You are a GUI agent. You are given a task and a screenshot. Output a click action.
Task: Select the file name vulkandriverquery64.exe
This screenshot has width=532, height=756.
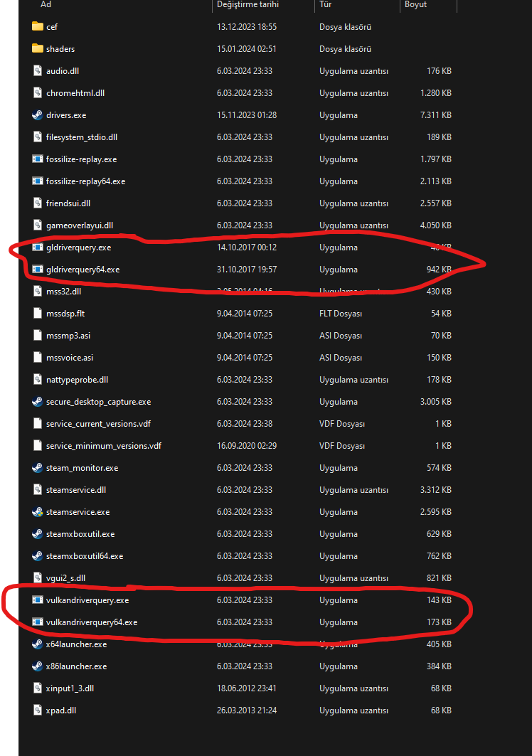point(92,622)
